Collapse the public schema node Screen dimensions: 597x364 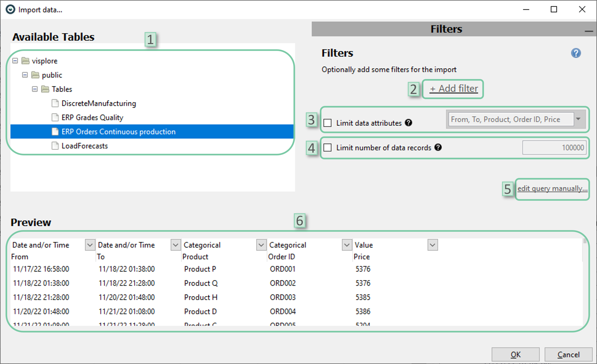coord(25,75)
